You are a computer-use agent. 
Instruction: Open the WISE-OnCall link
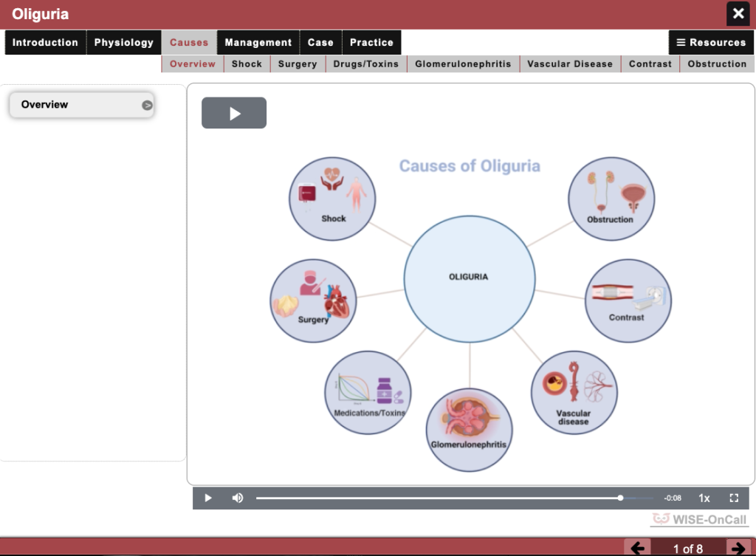click(x=698, y=519)
